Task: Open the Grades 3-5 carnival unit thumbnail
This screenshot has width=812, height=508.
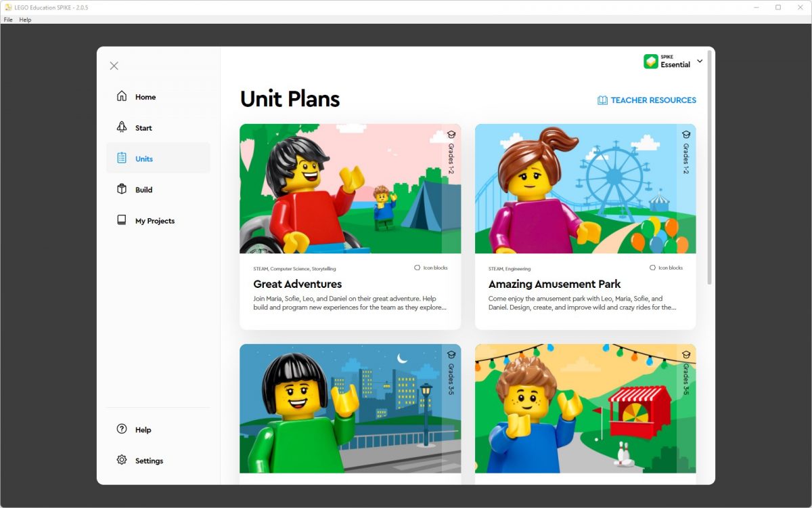Action: [x=585, y=408]
